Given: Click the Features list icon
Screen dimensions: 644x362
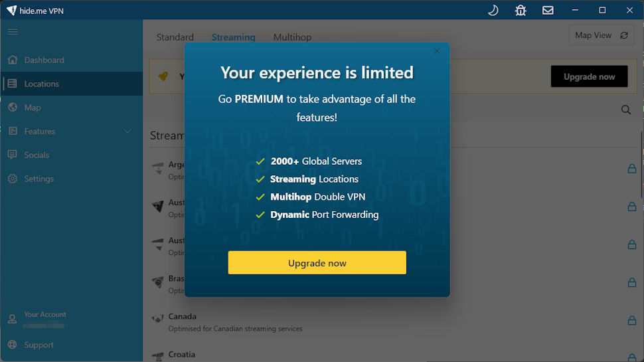Looking at the screenshot, I should 13,131.
